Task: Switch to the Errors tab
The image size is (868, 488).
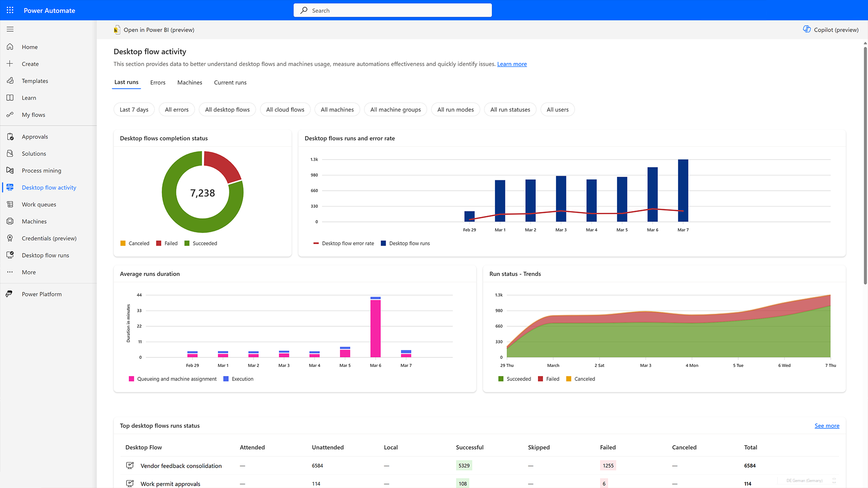Action: [x=157, y=82]
